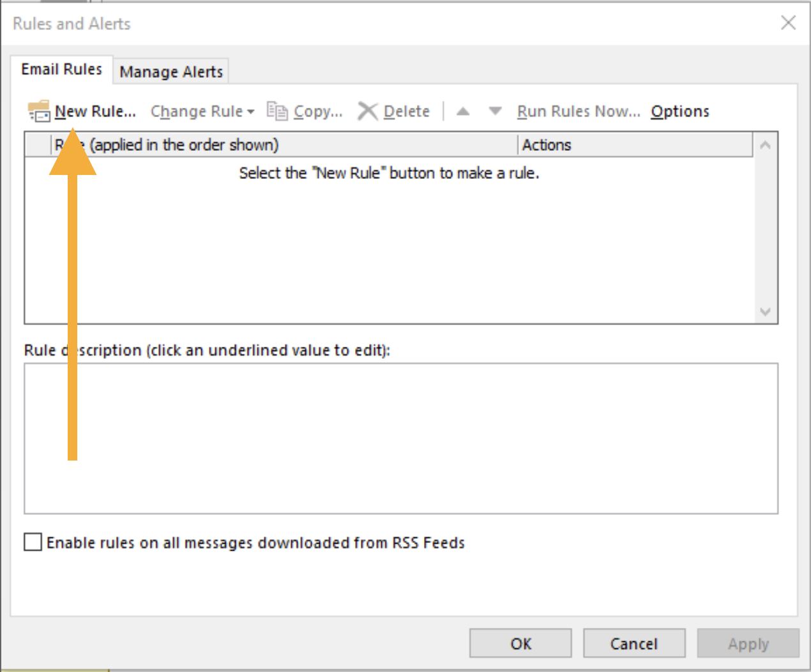Open rule Options
The width and height of the screenshot is (811, 672).
point(679,111)
